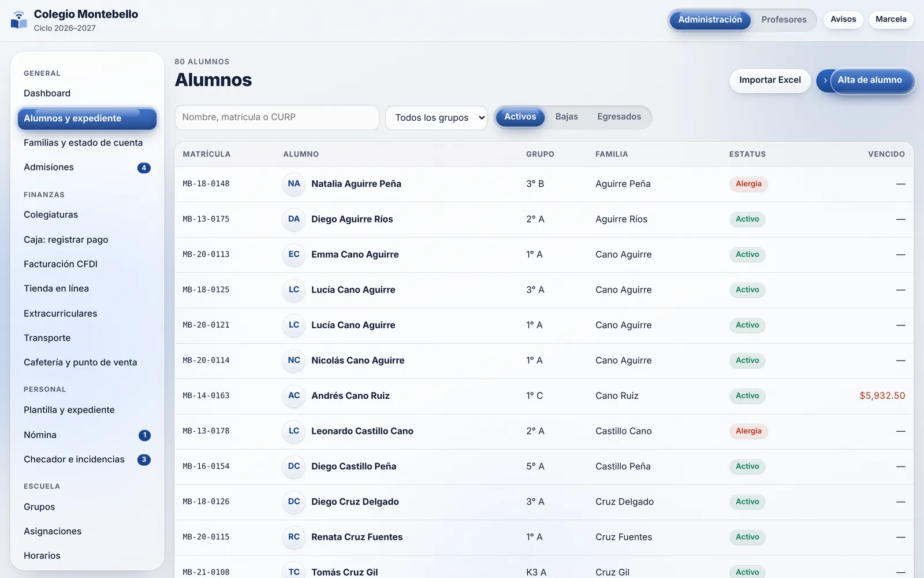Go to Asignaciones in the sidebar
This screenshot has width=924, height=578.
click(87, 532)
